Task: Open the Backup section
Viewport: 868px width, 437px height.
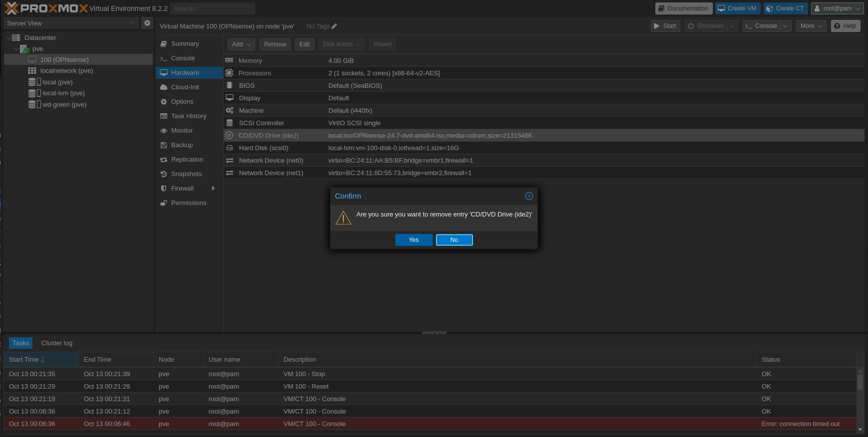Action: [x=189, y=145]
